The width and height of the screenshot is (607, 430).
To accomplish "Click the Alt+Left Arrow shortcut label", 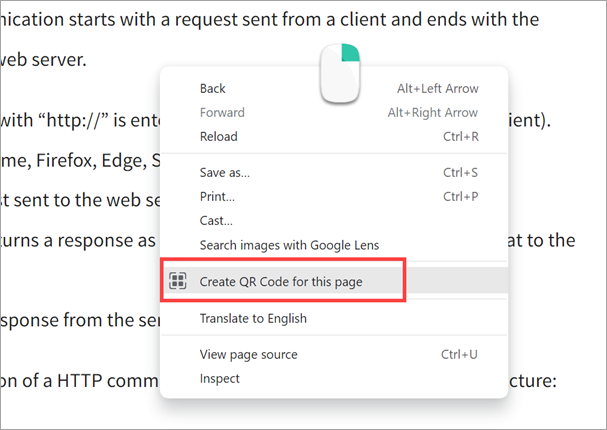I will (437, 89).
